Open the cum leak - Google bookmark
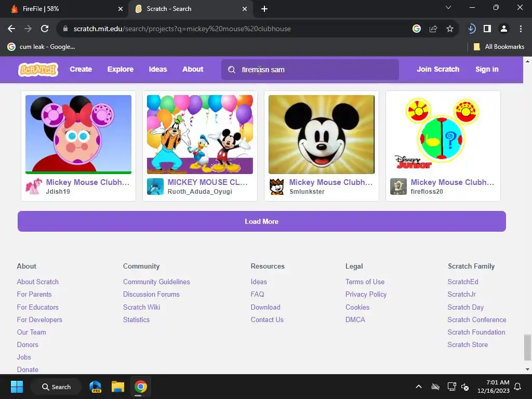 pos(41,47)
